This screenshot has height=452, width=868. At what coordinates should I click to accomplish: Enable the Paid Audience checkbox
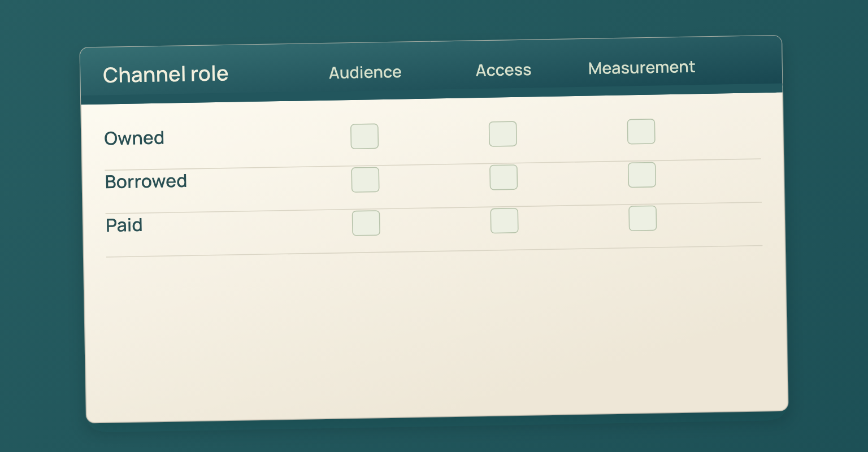coord(366,223)
